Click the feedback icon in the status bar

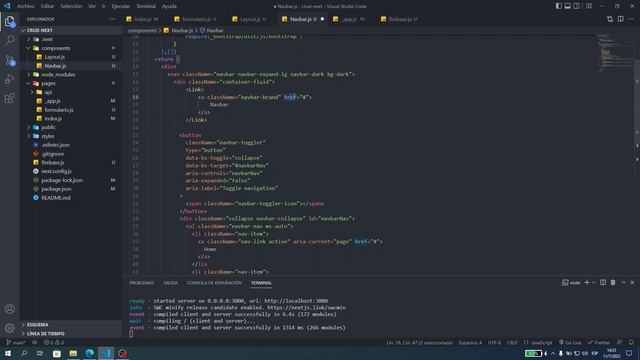pyautogui.click(x=619, y=342)
